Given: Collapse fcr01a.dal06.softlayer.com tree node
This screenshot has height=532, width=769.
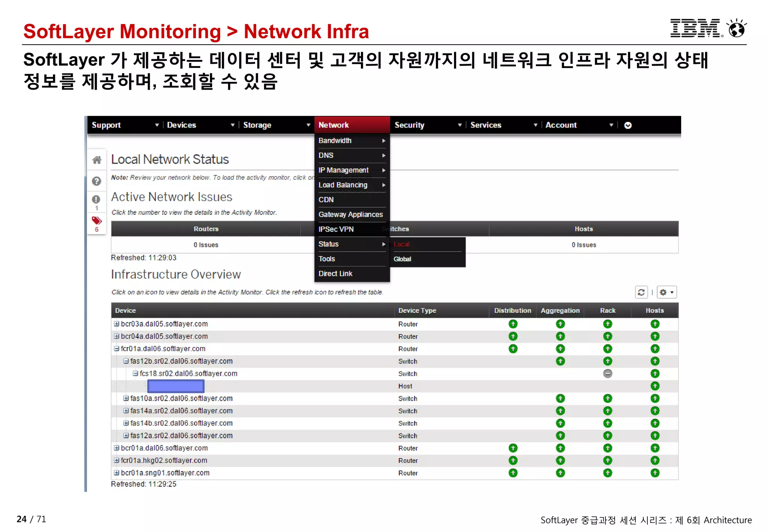Looking at the screenshot, I should 116,349.
